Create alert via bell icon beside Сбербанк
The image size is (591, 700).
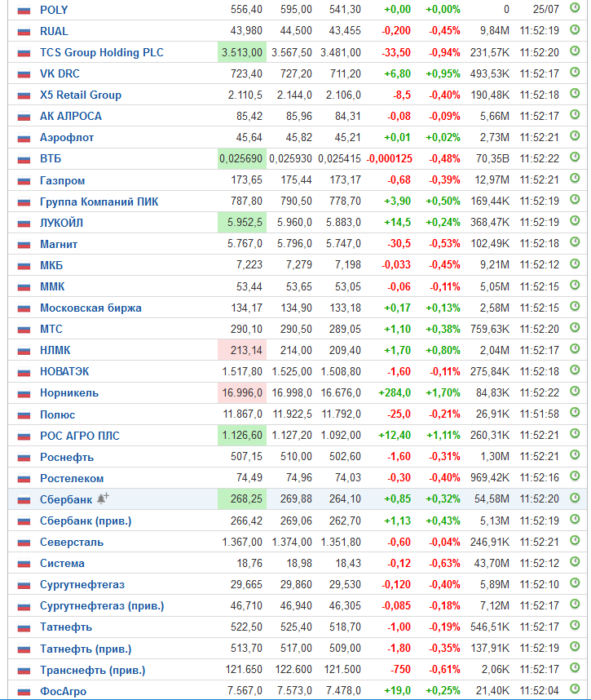pyautogui.click(x=103, y=498)
